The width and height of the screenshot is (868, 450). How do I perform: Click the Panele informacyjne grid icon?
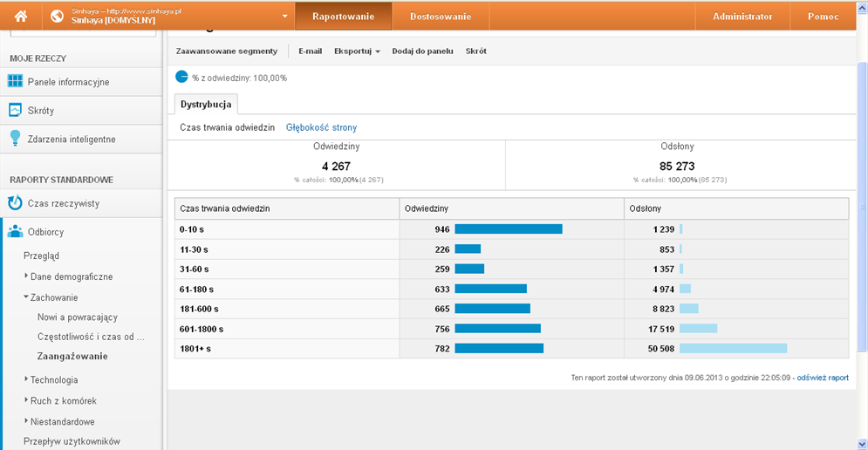coord(14,82)
